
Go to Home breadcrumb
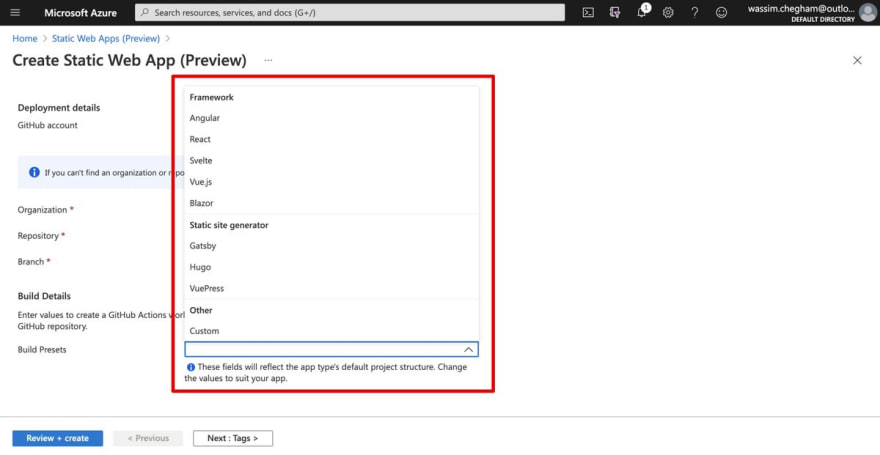click(25, 39)
